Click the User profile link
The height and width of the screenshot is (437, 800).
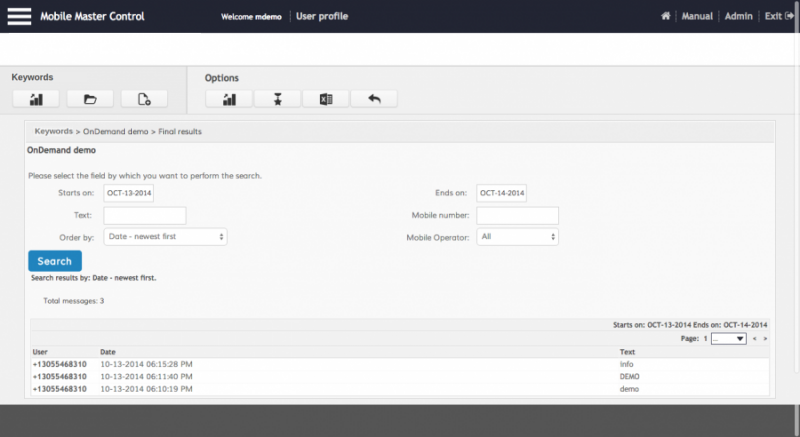(322, 17)
